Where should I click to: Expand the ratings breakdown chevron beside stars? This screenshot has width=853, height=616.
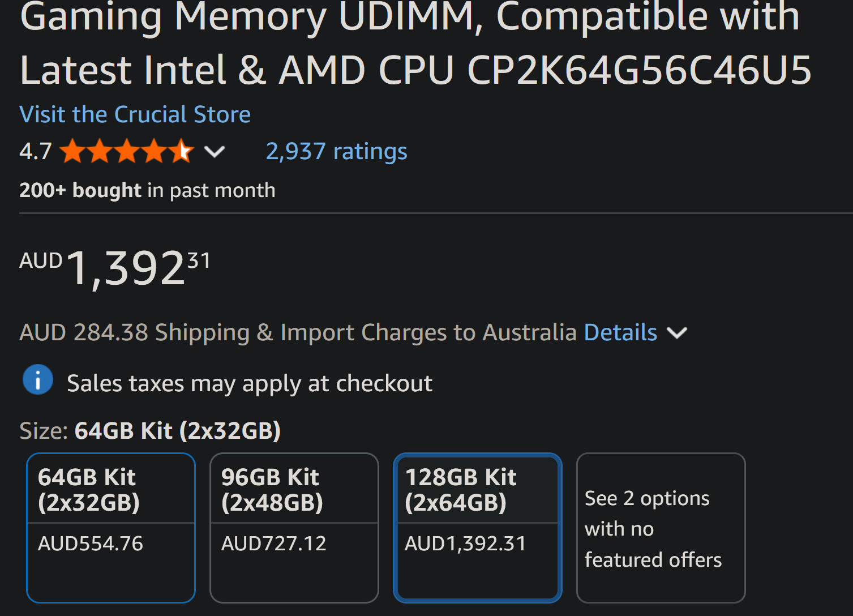(215, 152)
